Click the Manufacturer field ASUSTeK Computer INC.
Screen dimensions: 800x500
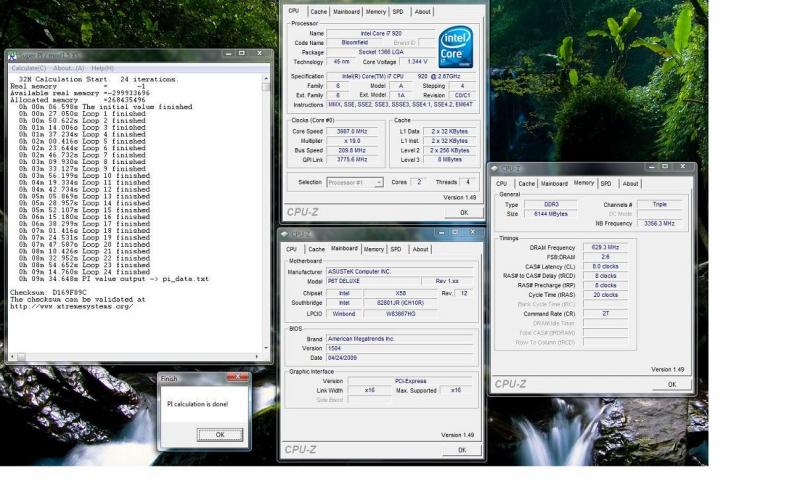click(x=399, y=272)
